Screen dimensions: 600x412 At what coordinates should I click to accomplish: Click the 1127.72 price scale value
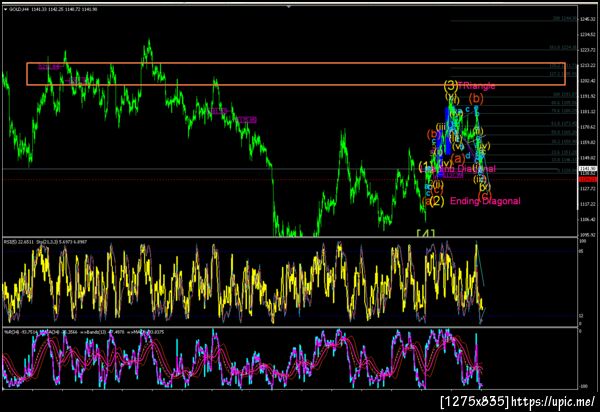[x=587, y=189]
